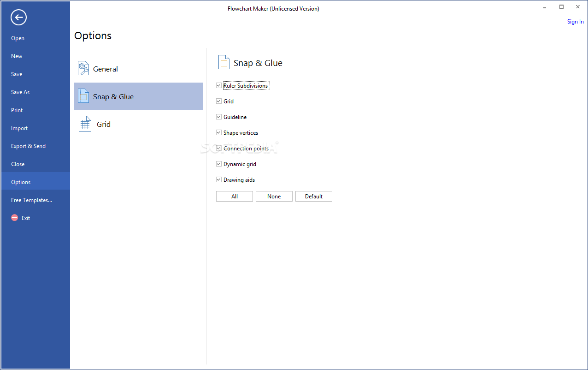Select Close in the sidebar
The width and height of the screenshot is (588, 370).
[35, 164]
